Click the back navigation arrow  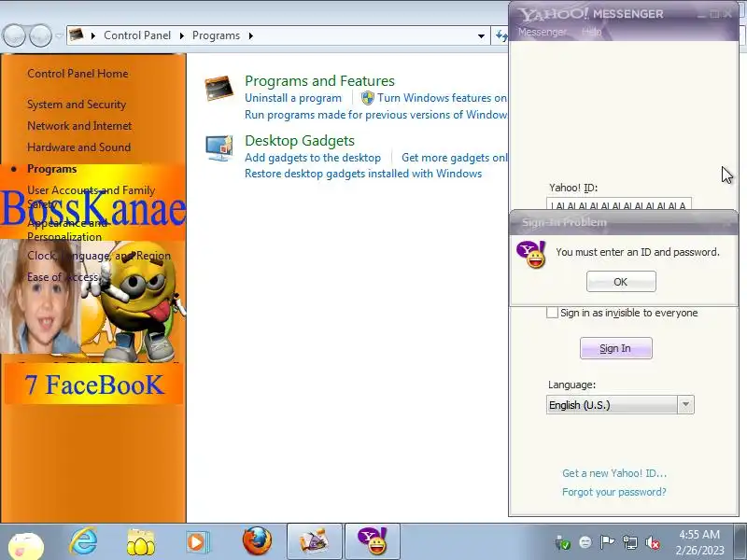(14, 35)
